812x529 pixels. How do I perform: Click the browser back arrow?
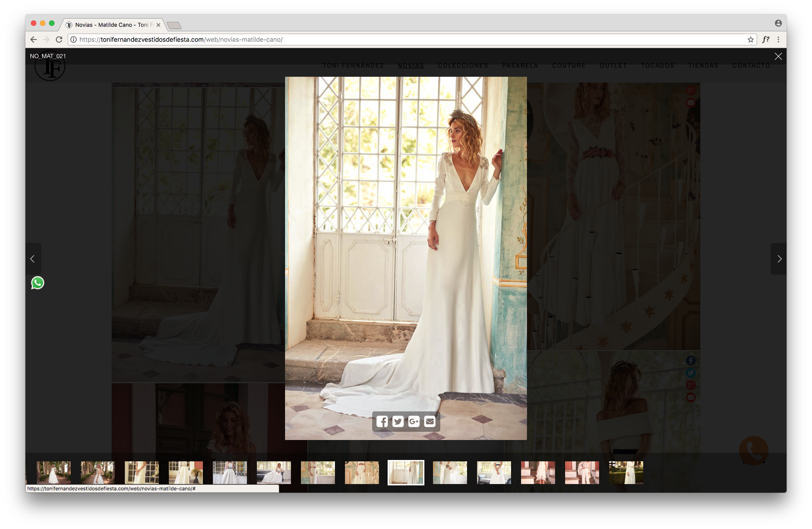(x=34, y=40)
